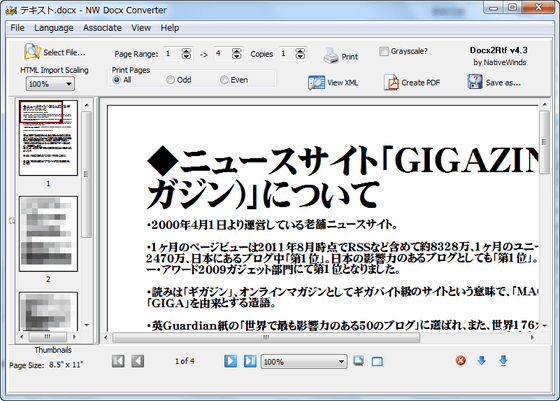The image size is (560, 401).
Task: Select the Odd print pages option
Action: pyautogui.click(x=170, y=80)
